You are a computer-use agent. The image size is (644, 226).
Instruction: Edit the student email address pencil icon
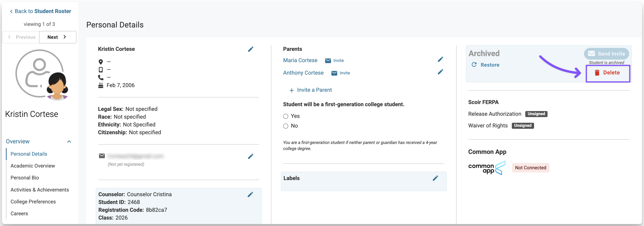click(x=251, y=156)
